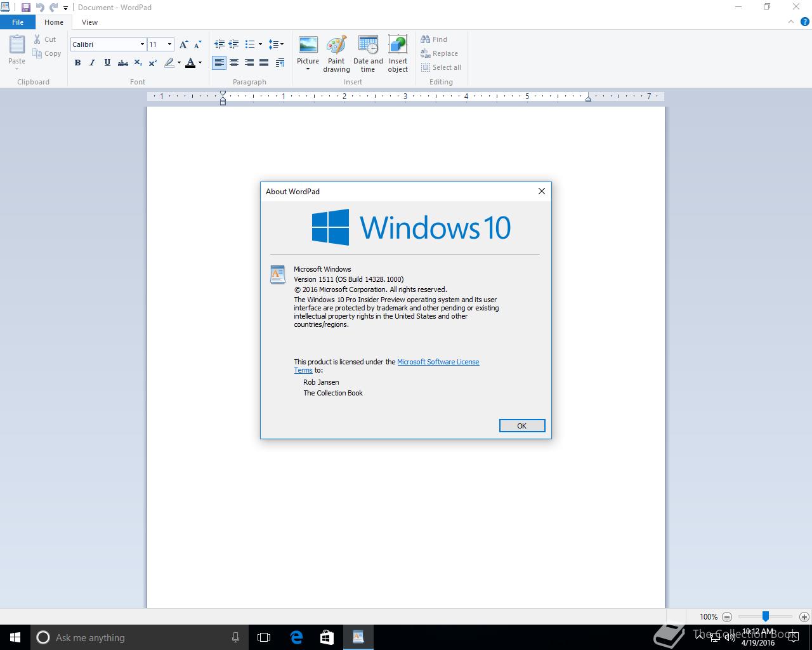Apply the text highlight color pen
Screen dimensions: 812x650
tap(169, 63)
